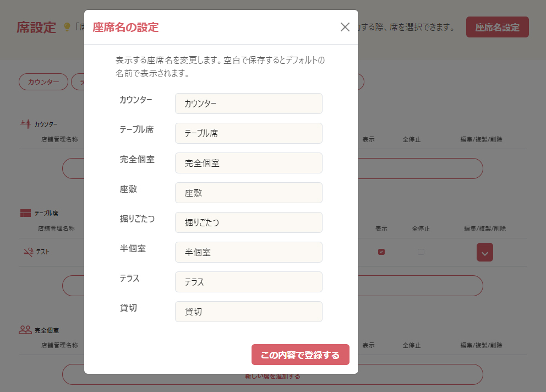The width and height of the screenshot is (546, 392).
Task: Click the 完全個室 section people icon
Action: pos(25,330)
